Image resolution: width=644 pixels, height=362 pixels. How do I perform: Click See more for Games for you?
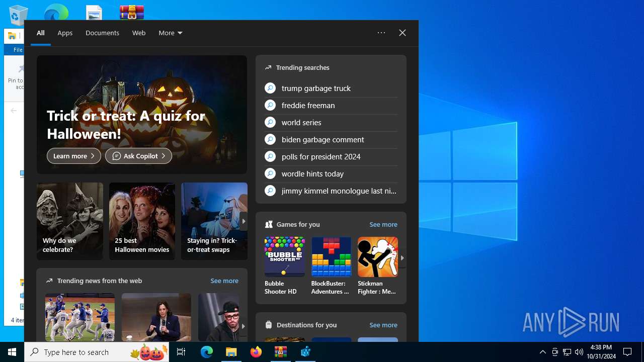pos(383,224)
